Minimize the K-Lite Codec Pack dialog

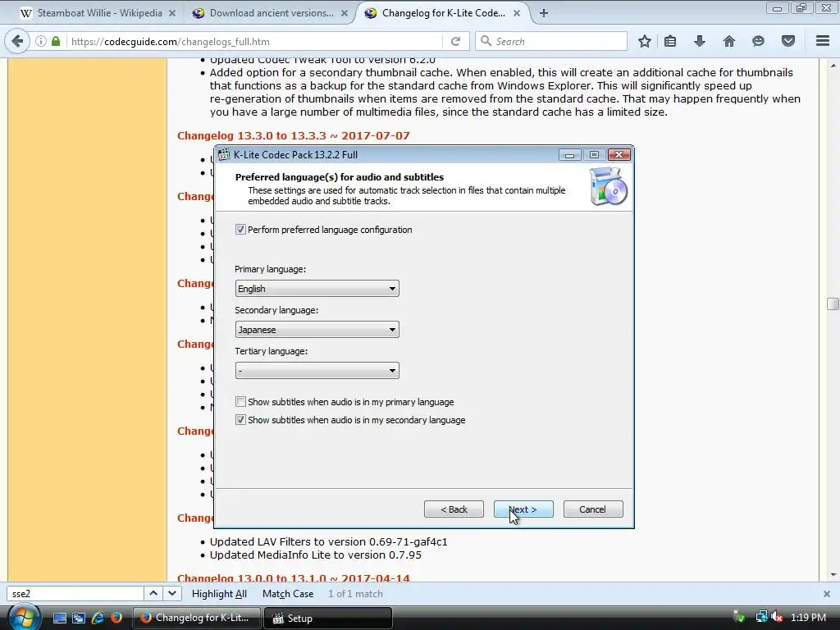tap(569, 155)
